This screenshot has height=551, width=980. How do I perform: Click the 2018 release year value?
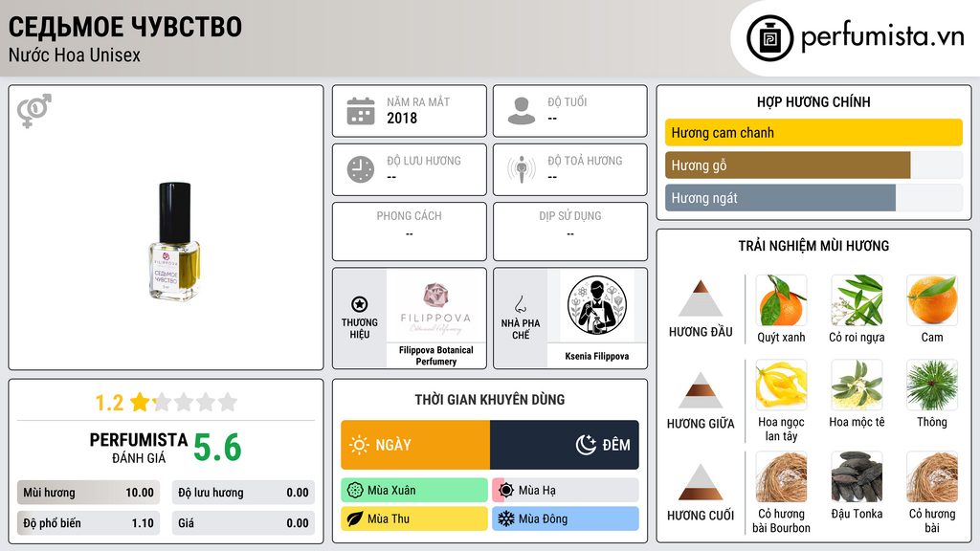tap(402, 118)
